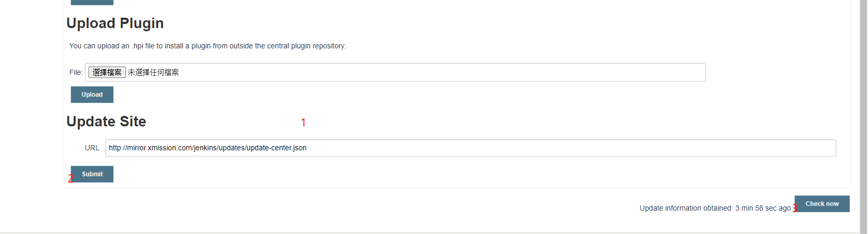Click the Update Site heading

point(106,122)
